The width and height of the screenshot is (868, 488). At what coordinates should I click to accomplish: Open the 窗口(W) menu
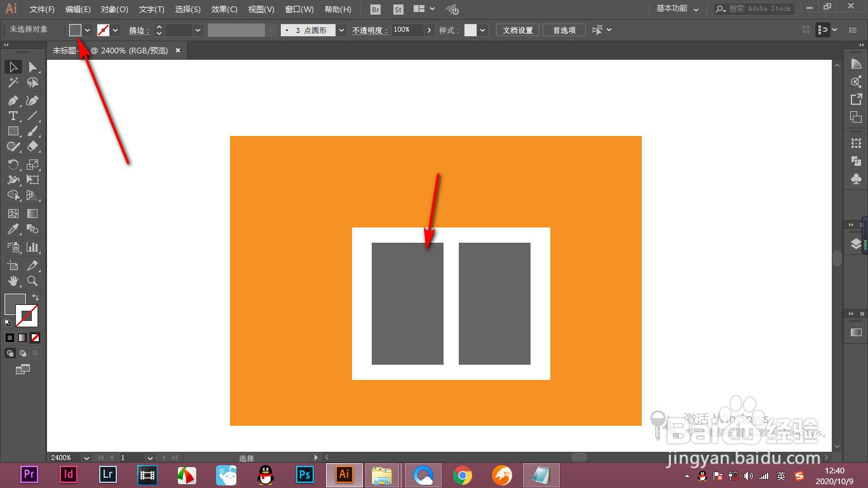299,10
